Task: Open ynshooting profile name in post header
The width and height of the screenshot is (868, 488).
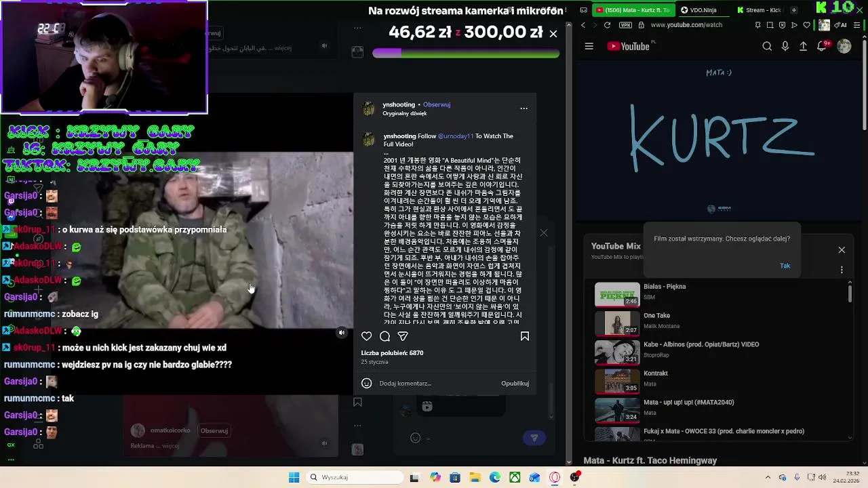Action: click(x=399, y=104)
